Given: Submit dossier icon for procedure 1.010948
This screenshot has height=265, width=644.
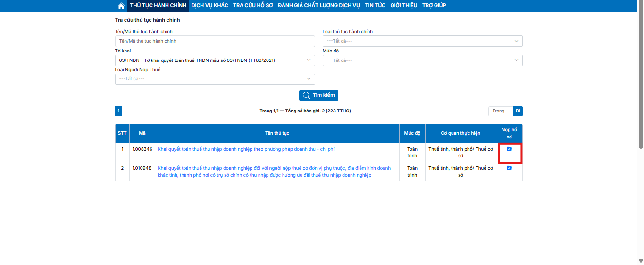Looking at the screenshot, I should (x=509, y=168).
